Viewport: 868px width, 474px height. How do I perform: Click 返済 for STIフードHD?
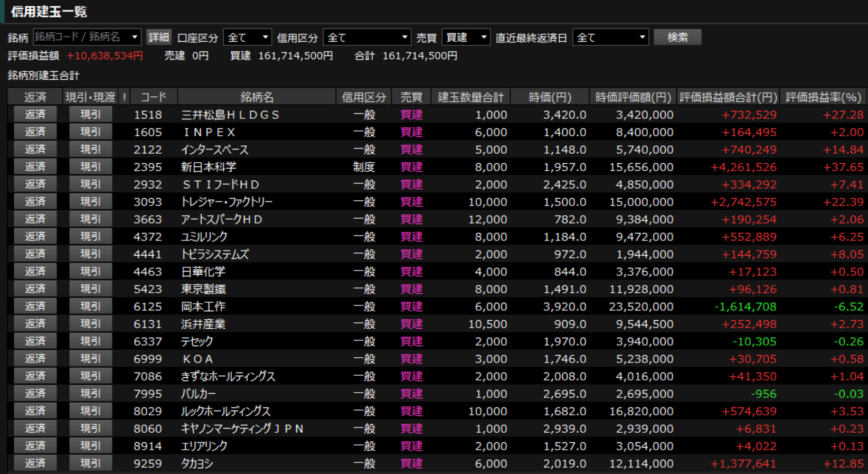pos(35,184)
